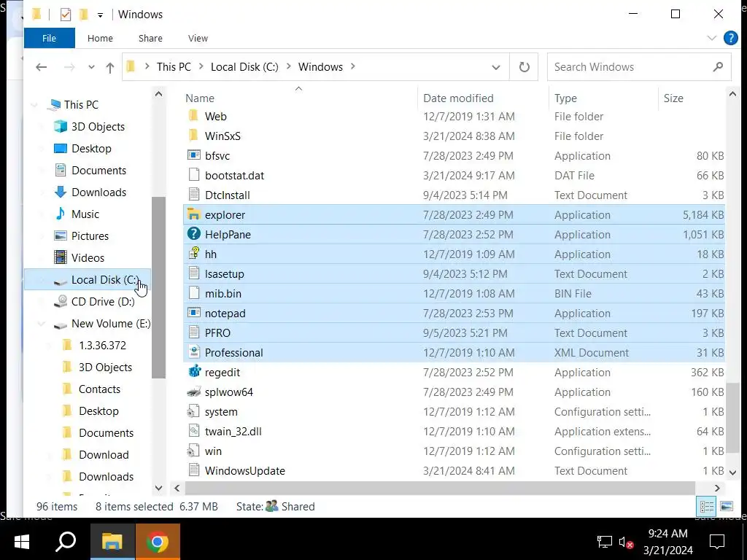Click the win configuration settings icon
Image resolution: width=747 pixels, height=560 pixels.
[x=193, y=451]
